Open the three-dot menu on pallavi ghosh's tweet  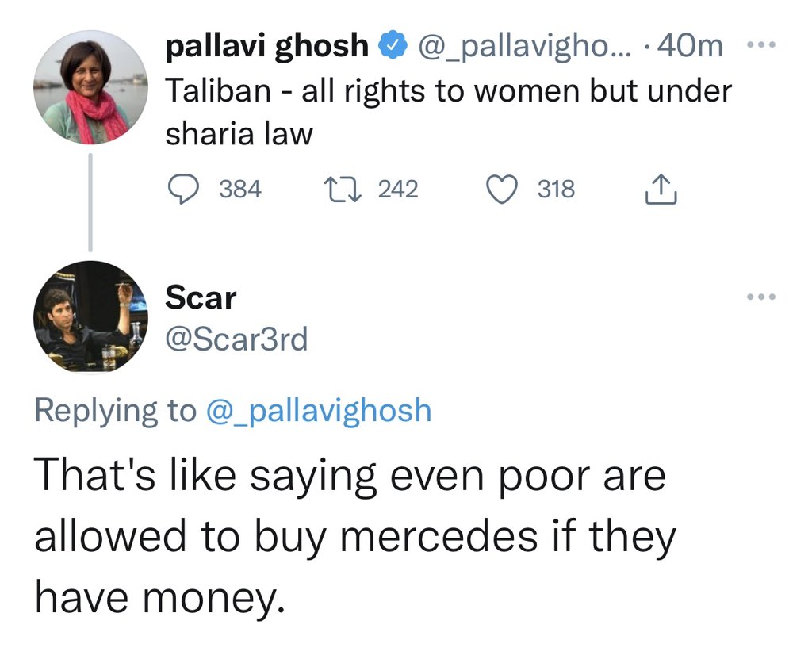point(762,46)
